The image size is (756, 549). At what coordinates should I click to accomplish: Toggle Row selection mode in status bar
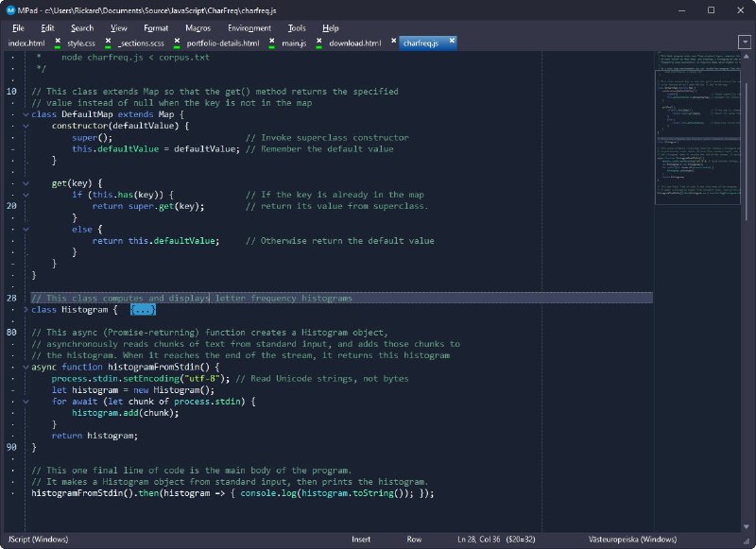414,540
